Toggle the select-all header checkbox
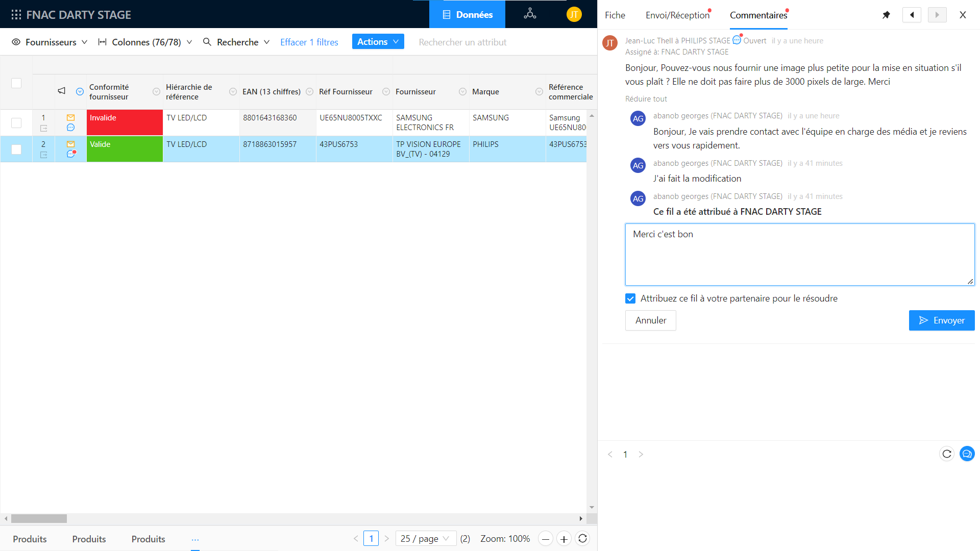980x551 pixels. 16,83
